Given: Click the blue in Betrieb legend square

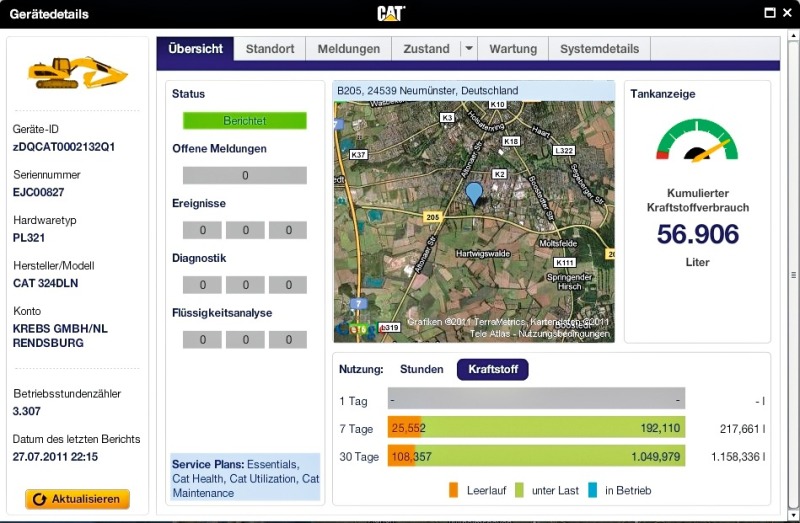Looking at the screenshot, I should point(592,490).
